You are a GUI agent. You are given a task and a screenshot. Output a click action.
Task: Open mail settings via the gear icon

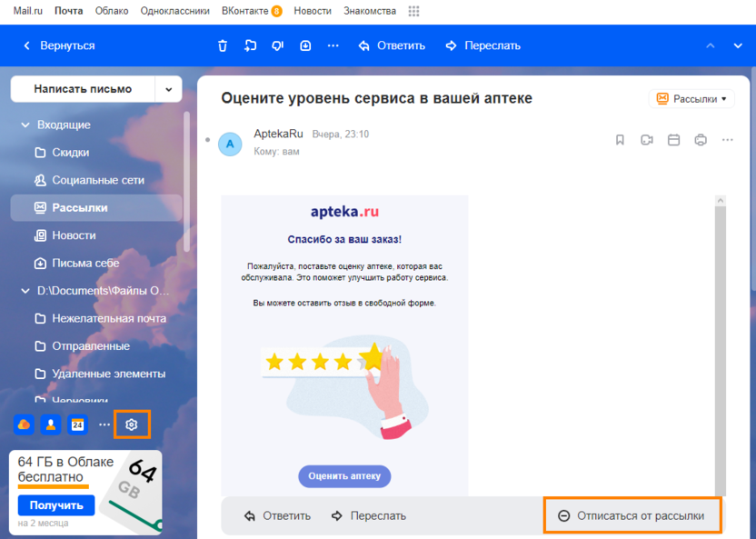click(x=132, y=424)
